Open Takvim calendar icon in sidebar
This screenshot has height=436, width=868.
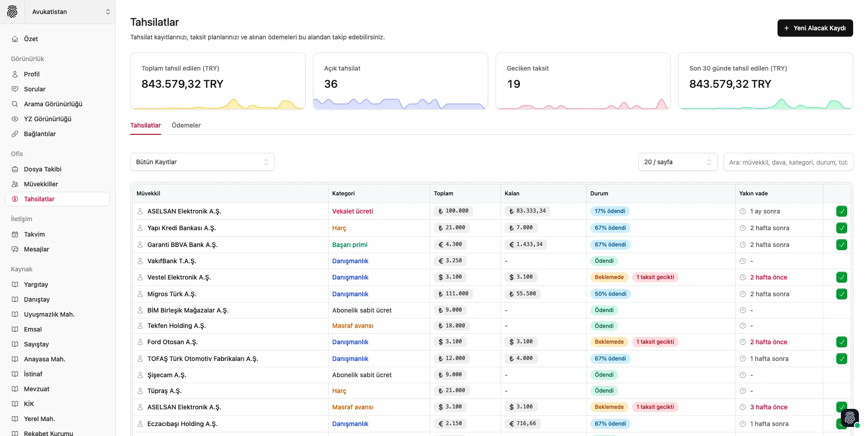coord(15,234)
